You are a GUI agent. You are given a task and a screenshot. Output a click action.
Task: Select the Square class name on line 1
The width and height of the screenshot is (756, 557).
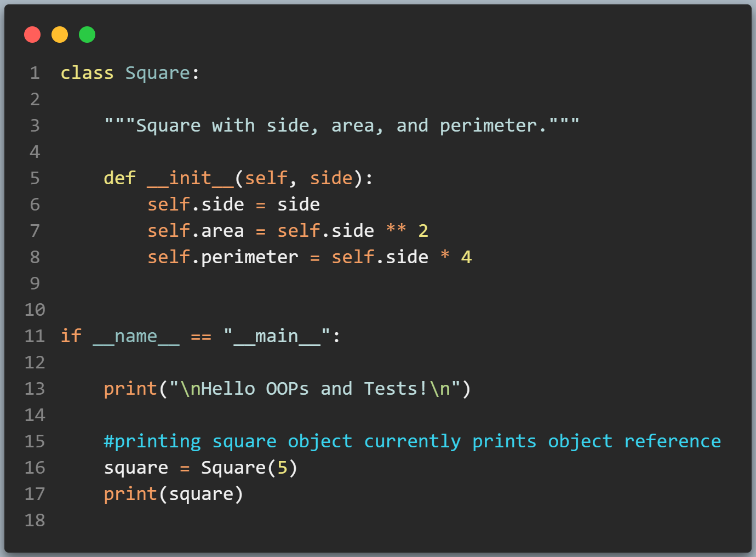tap(158, 73)
